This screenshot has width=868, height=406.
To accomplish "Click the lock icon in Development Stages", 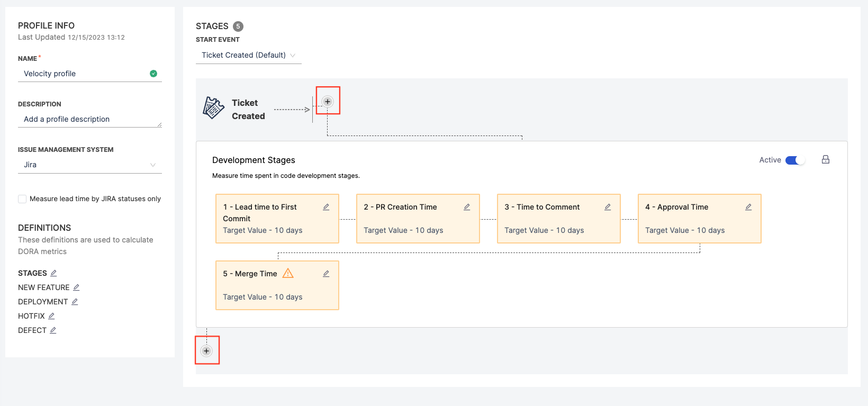I will pyautogui.click(x=825, y=160).
